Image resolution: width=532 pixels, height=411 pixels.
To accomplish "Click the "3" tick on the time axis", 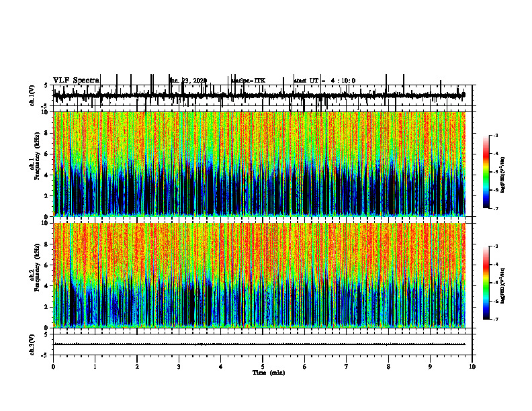I will (179, 367).
